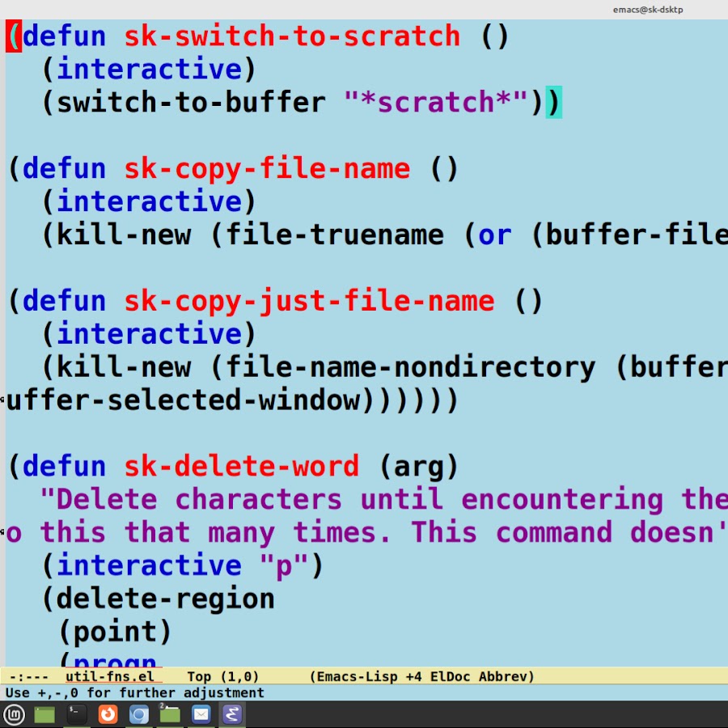Screen dimensions: 728x728
Task: Click the "p" interactive argument string
Action: pyautogui.click(x=284, y=565)
